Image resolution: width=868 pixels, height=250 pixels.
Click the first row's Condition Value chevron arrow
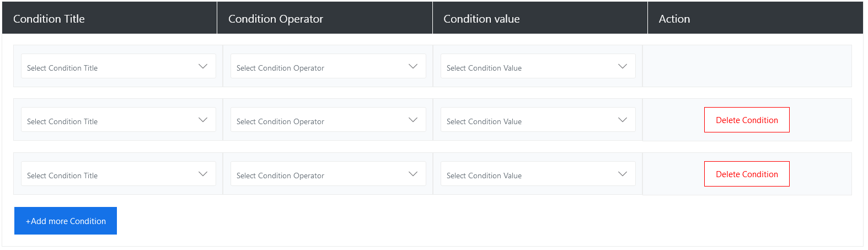(x=623, y=66)
